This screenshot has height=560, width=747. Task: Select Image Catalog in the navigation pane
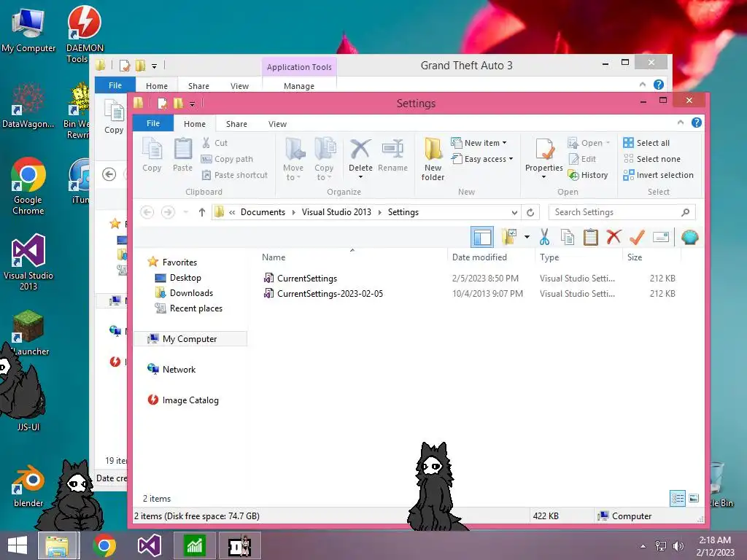pyautogui.click(x=190, y=400)
